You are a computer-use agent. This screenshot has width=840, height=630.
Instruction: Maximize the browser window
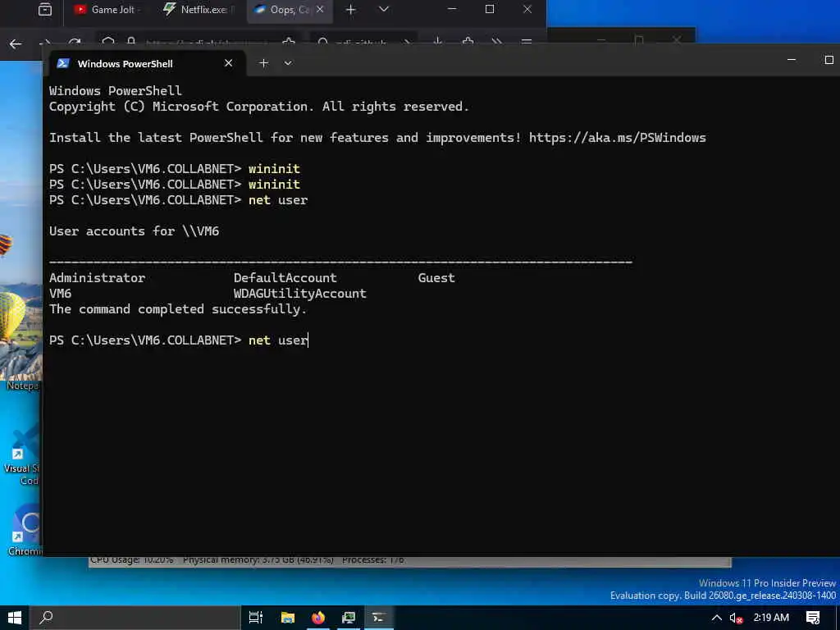(490, 9)
